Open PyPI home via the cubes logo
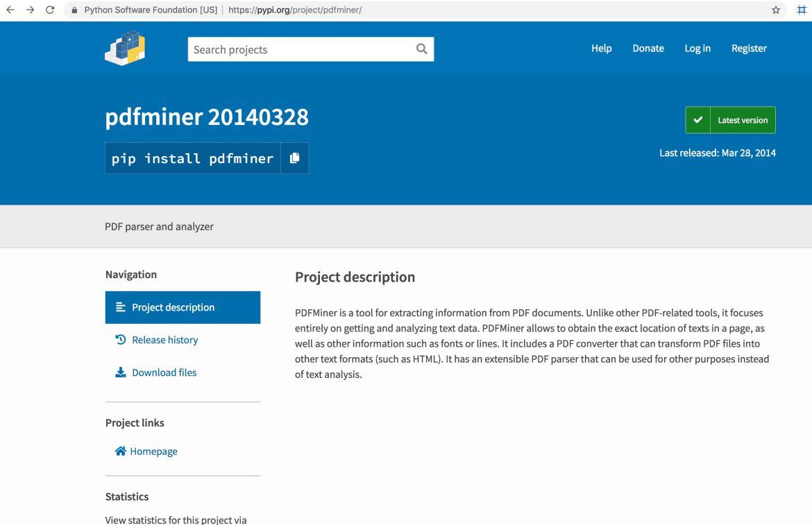Image resolution: width=812 pixels, height=525 pixels. click(x=125, y=48)
